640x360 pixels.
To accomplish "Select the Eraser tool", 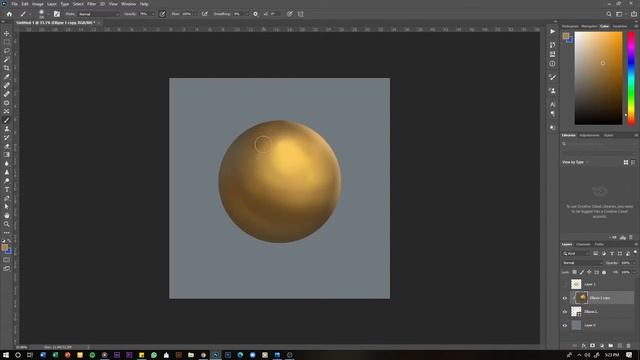I will pyautogui.click(x=7, y=146).
